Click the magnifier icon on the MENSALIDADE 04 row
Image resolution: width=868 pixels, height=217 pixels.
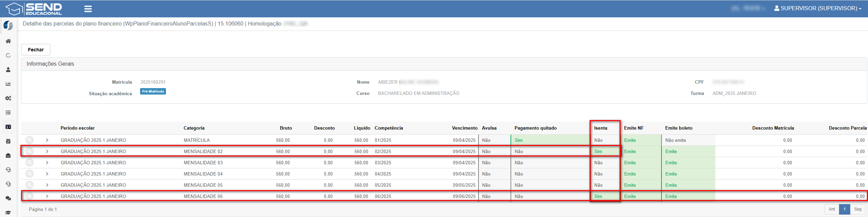coord(30,174)
